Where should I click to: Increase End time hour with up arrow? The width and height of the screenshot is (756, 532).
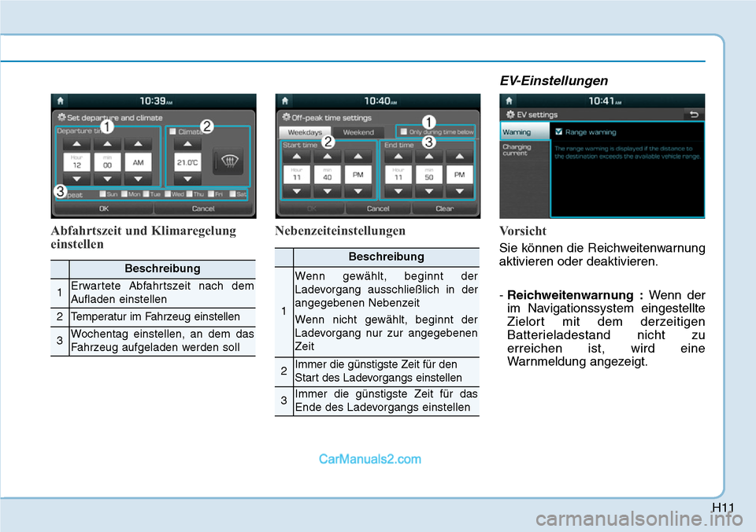(x=398, y=156)
